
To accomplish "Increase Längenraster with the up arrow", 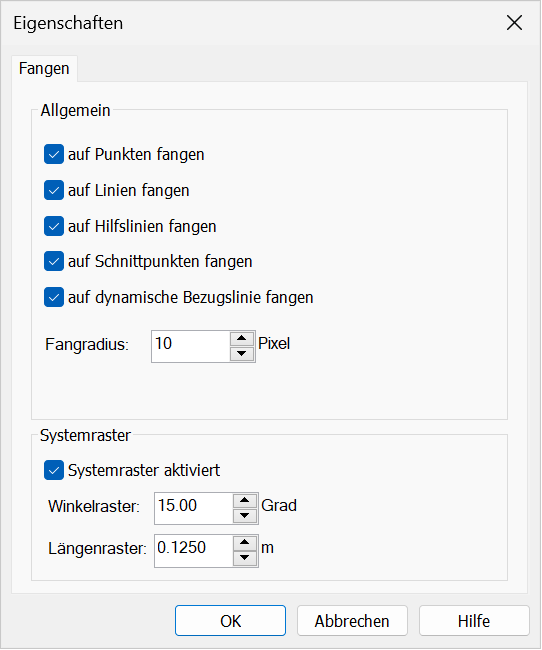I will 245,543.
